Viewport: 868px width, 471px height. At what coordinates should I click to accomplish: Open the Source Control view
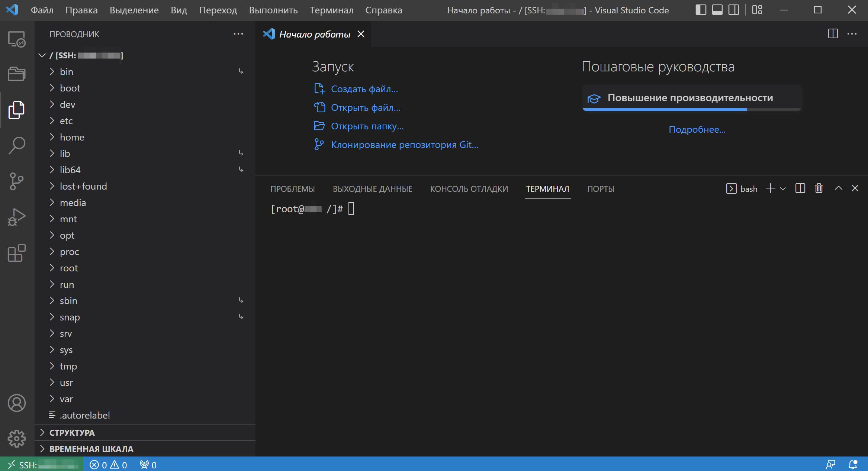16,181
